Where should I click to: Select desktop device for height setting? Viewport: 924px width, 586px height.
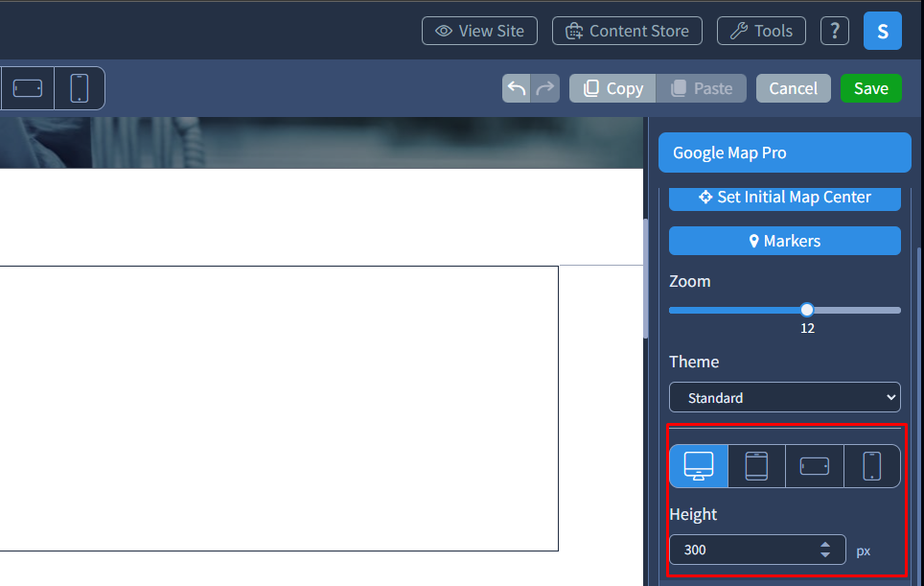coord(699,466)
